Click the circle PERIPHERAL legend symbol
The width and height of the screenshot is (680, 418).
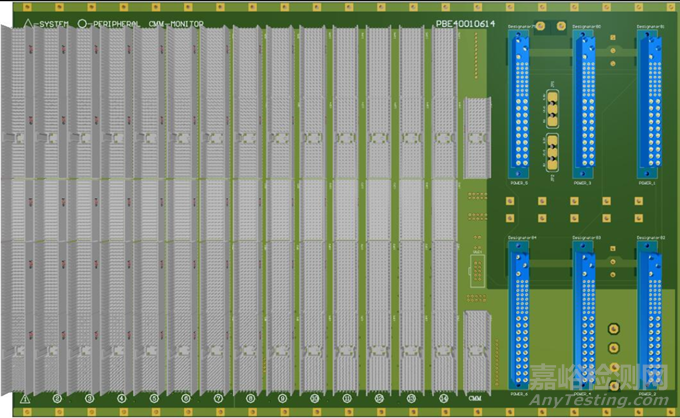pos(83,21)
